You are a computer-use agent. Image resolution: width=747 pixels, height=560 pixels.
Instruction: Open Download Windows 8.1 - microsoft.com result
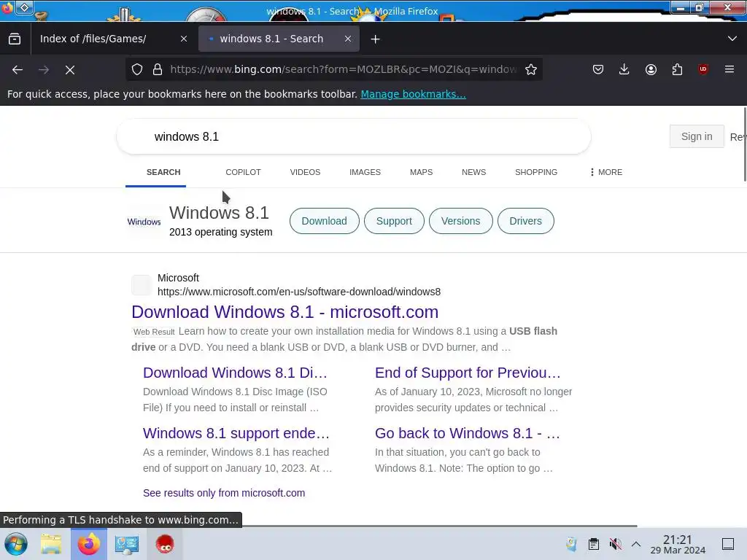(x=285, y=312)
